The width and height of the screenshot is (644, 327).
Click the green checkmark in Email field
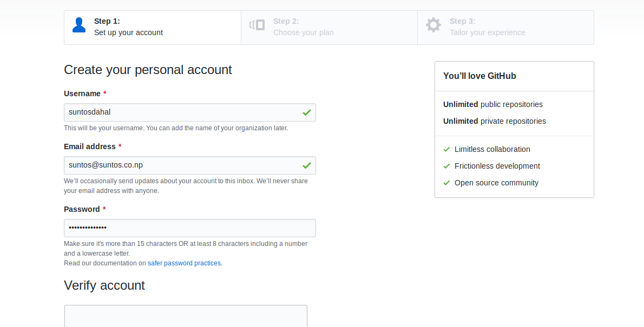[x=306, y=165]
